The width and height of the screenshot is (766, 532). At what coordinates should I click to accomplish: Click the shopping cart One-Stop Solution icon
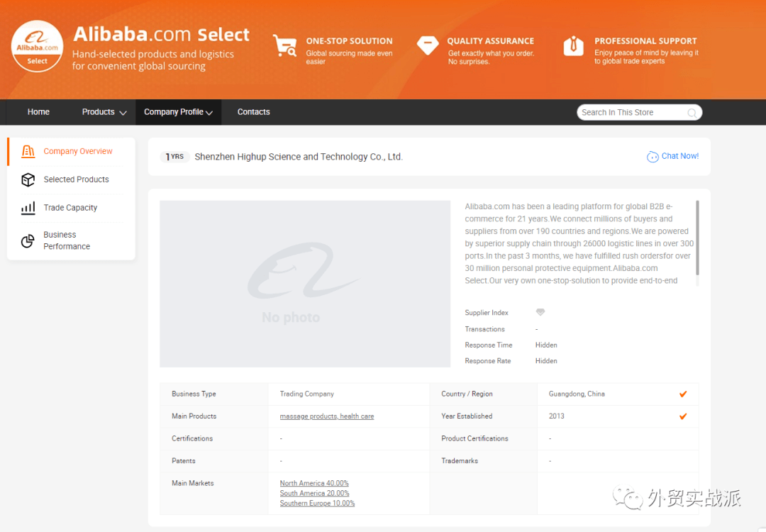tap(284, 45)
